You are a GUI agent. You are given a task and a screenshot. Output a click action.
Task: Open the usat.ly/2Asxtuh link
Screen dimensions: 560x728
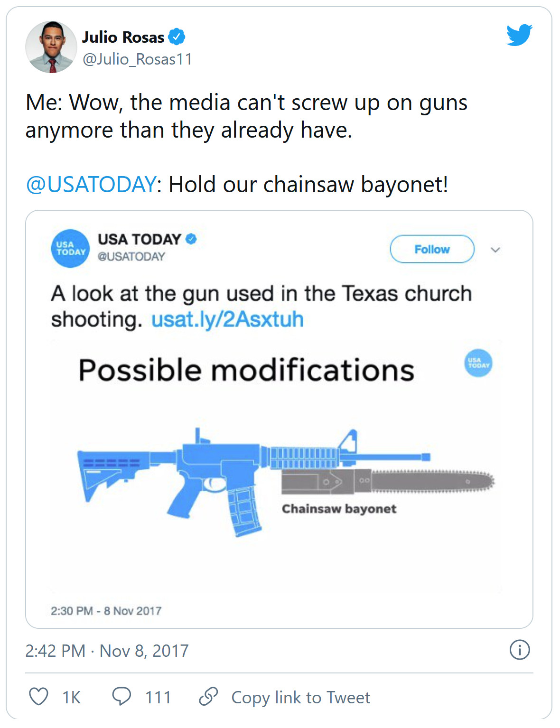(227, 319)
